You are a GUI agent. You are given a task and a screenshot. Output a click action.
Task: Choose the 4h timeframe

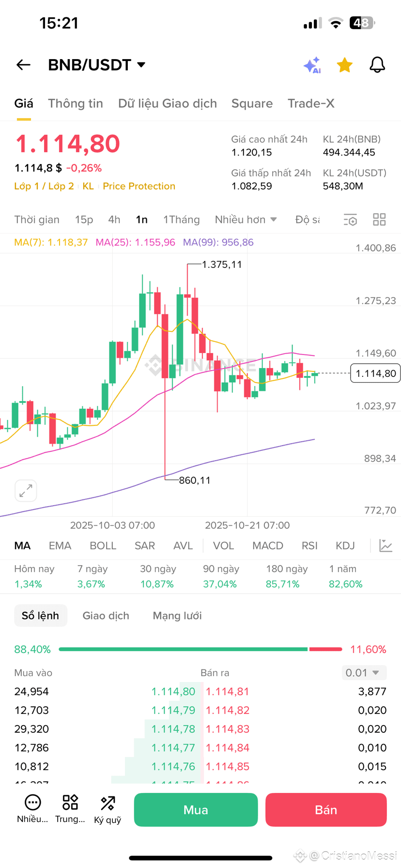pos(114,219)
